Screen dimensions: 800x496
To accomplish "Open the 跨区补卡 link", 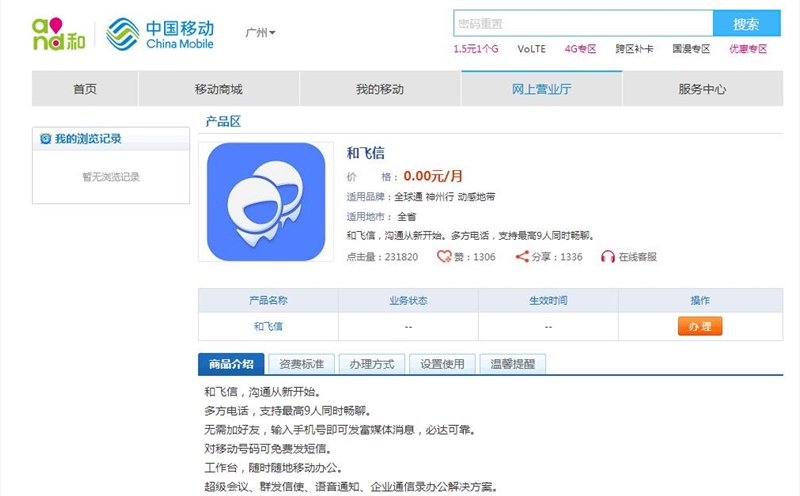I will coord(634,49).
